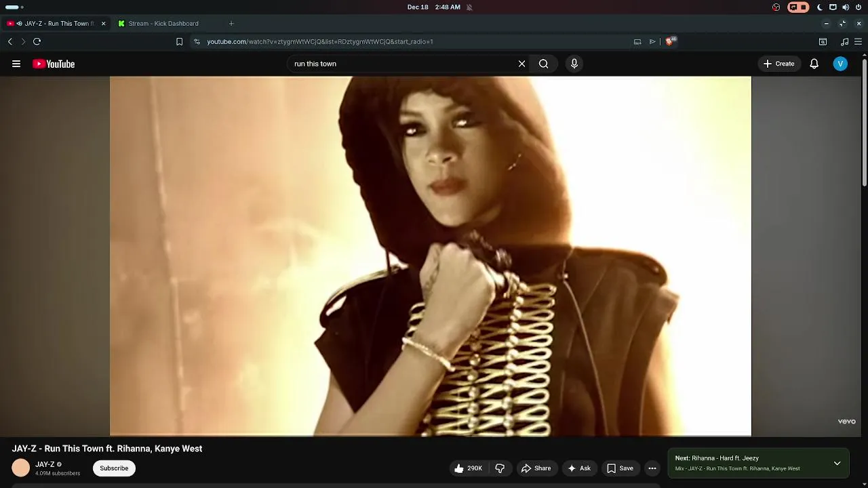Click the video player to pause
Image resolution: width=868 pixels, height=488 pixels.
click(x=431, y=256)
